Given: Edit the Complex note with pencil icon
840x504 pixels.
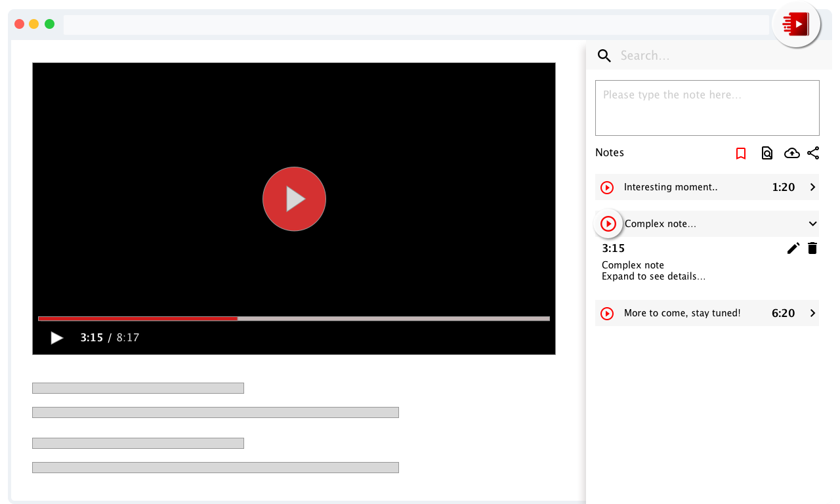Looking at the screenshot, I should point(793,248).
